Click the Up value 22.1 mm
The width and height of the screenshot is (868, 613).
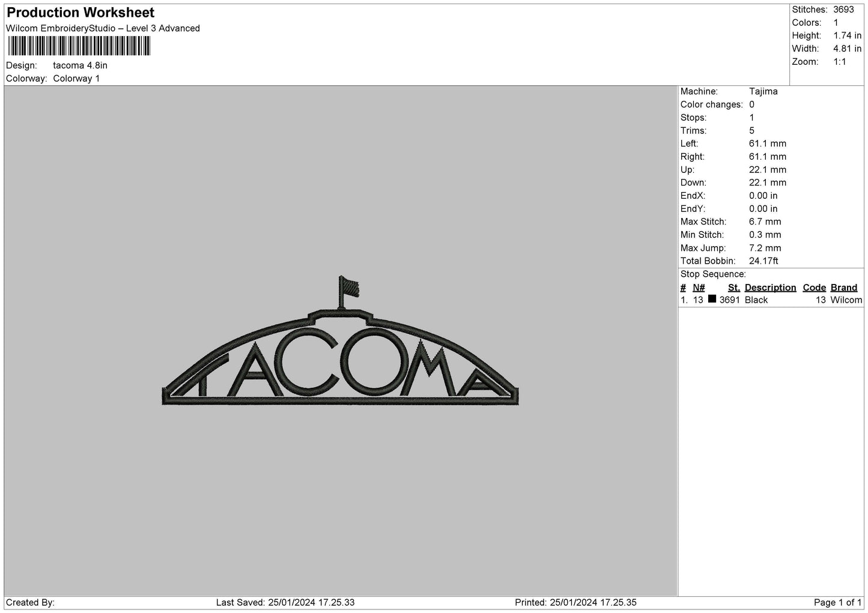[767, 170]
